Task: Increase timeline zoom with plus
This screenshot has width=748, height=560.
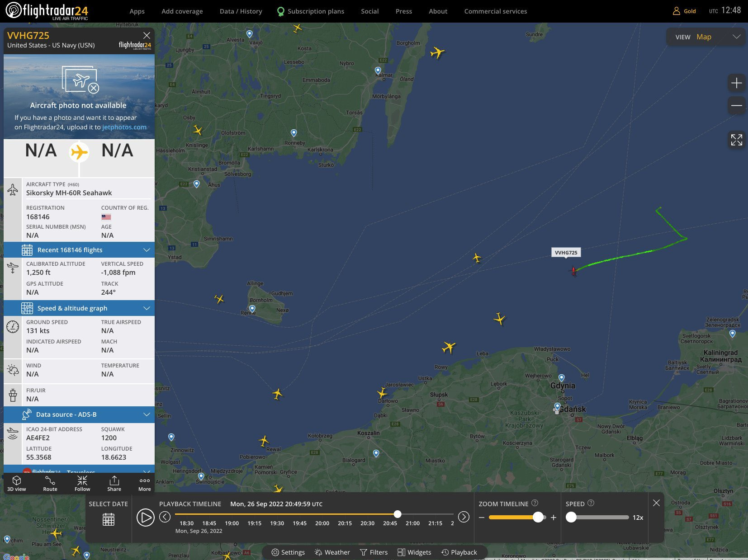Action: [554, 518]
